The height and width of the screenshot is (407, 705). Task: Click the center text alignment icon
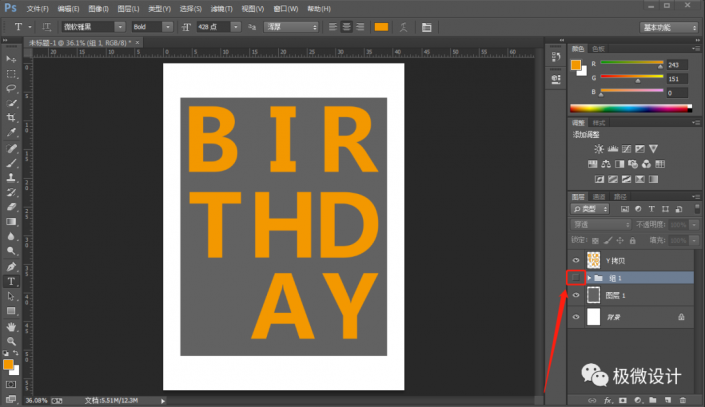pos(346,26)
